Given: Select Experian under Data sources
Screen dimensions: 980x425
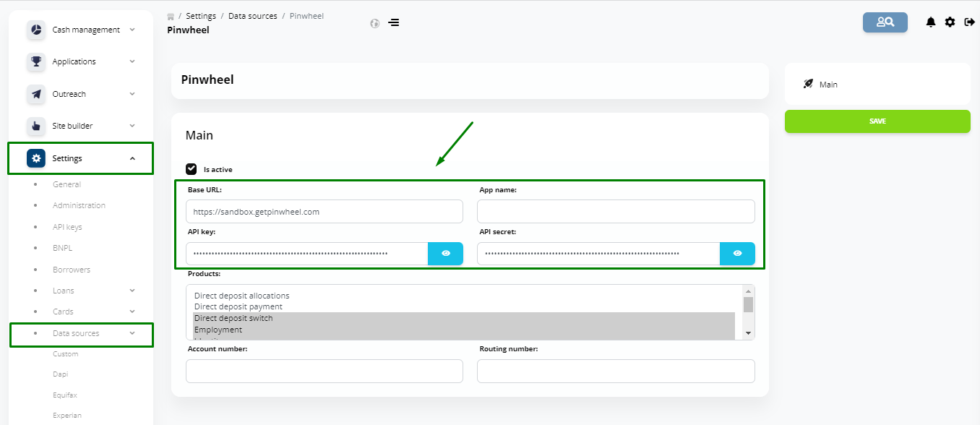Looking at the screenshot, I should (67, 416).
